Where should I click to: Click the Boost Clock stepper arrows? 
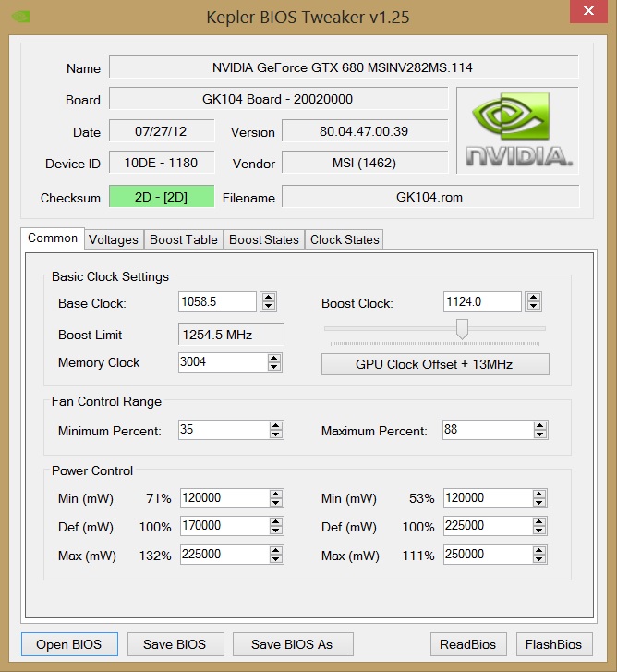(x=533, y=301)
